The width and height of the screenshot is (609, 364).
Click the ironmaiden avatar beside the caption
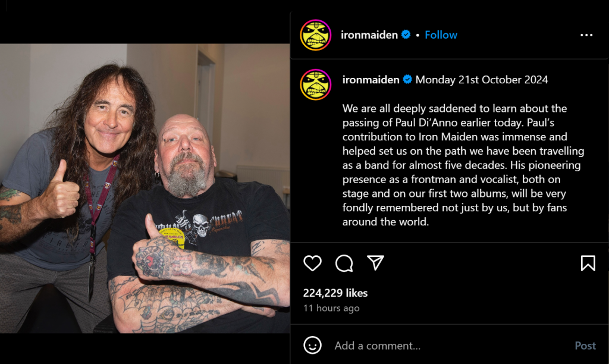tap(315, 84)
